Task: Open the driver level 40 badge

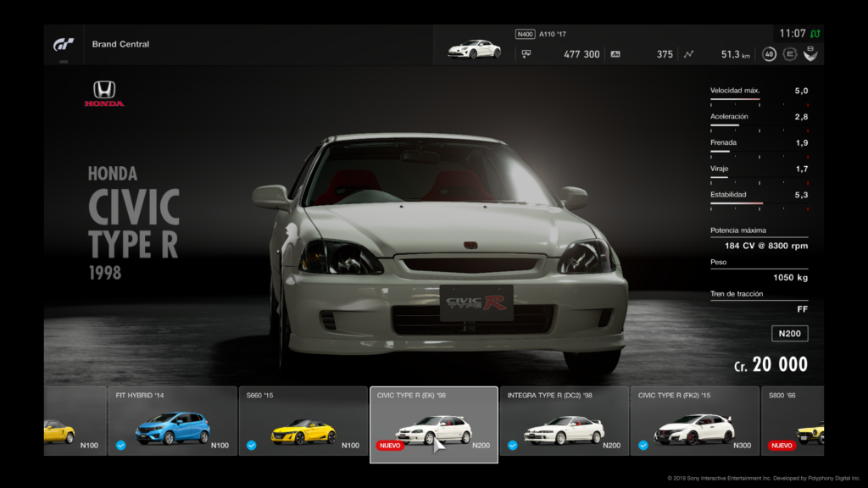Action: tap(769, 54)
